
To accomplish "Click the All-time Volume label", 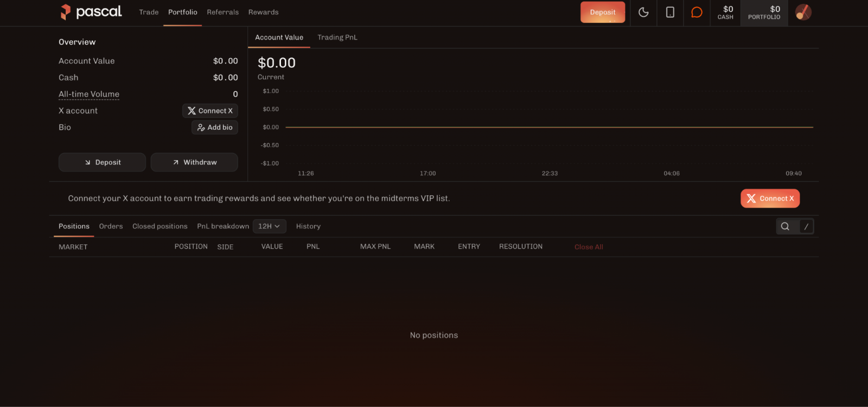I will (x=89, y=94).
